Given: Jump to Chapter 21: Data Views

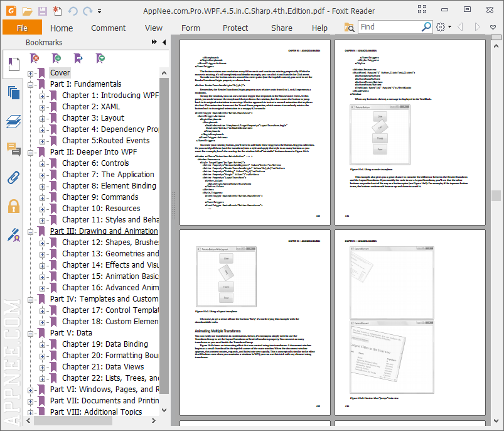Looking at the screenshot, I should point(103,367).
